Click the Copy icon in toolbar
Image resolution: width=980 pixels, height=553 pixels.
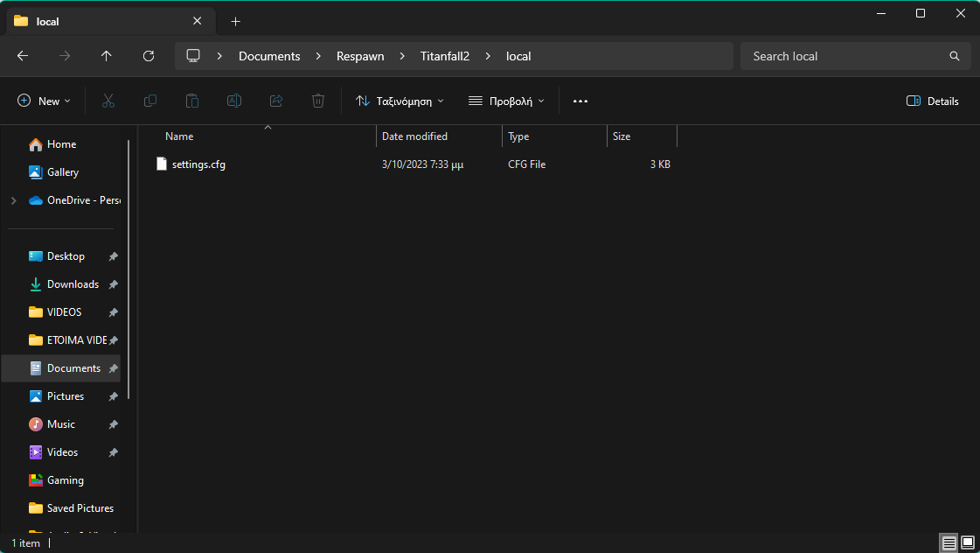click(x=150, y=101)
